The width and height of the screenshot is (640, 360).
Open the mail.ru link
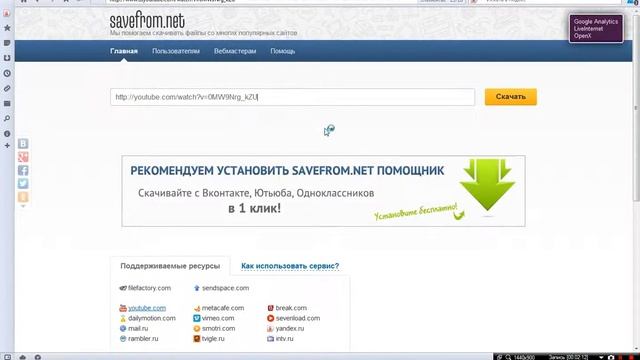pyautogui.click(x=138, y=328)
